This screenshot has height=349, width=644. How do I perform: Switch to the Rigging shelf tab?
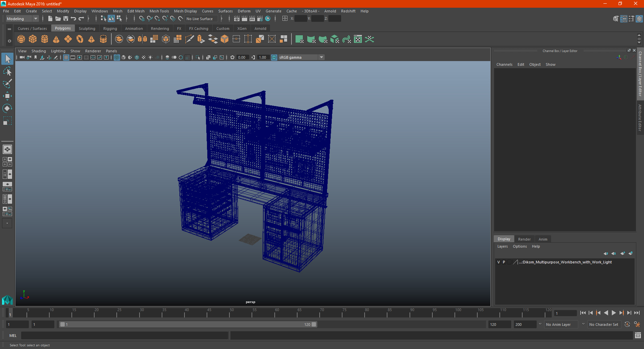110,29
